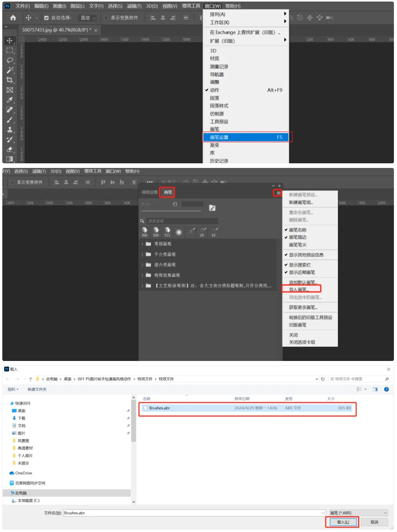Viewport: 397px width, 532px height.
Task: Open the 文件(F) menu
Action: [23, 6]
